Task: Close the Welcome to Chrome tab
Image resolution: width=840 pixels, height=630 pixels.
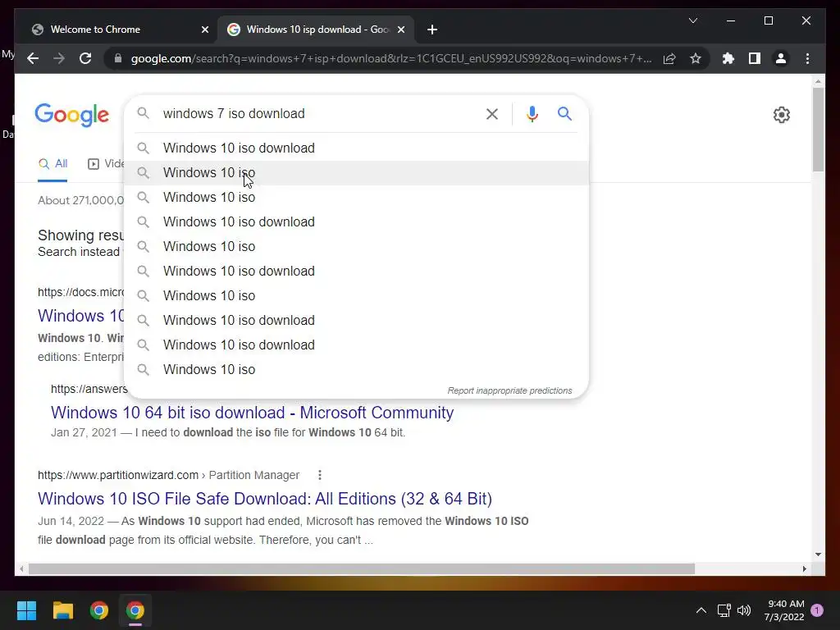Action: coord(204,30)
